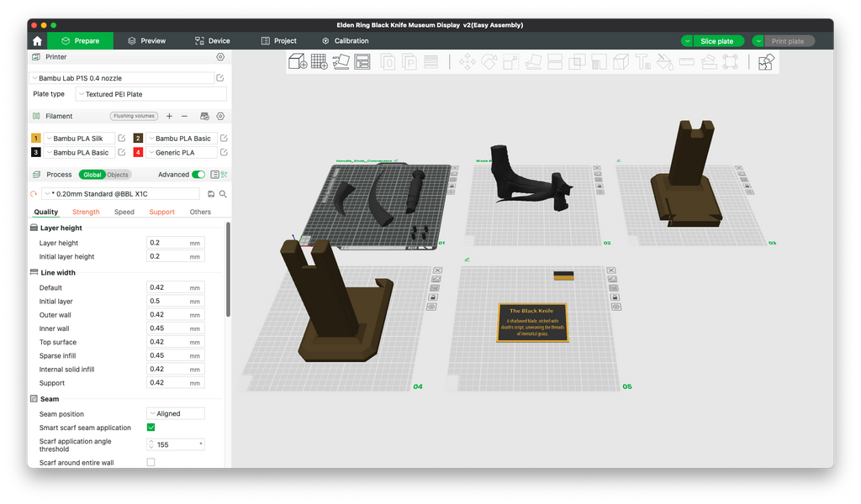Click the Print plate button
The height and width of the screenshot is (504, 861).
789,41
